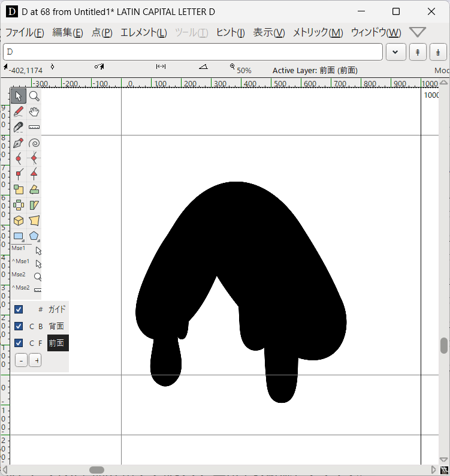The height and width of the screenshot is (476, 450).
Task: Activate the Ruler measure tool
Action: (34, 127)
